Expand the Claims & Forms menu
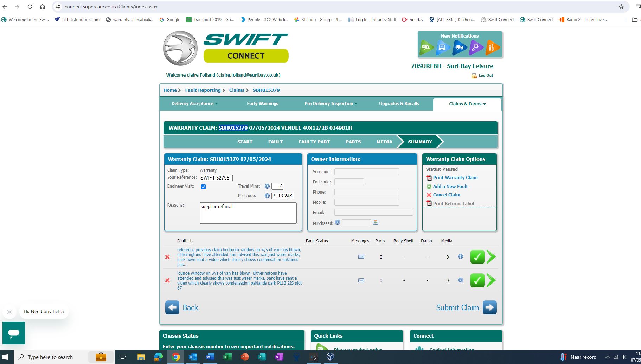This screenshot has height=364, width=641. (467, 104)
